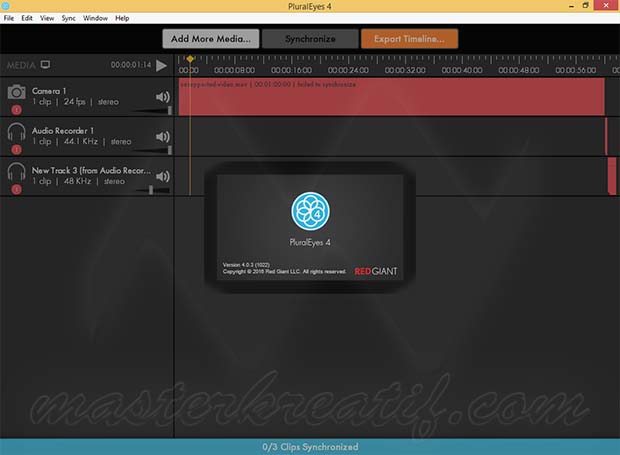Click the orange playhead marker on ruler
620x455 pixels.
pos(190,59)
